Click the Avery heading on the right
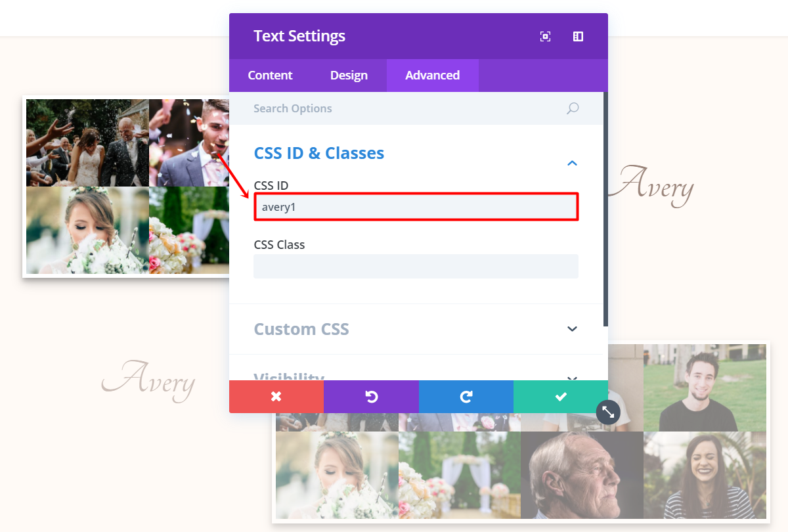 pos(650,185)
